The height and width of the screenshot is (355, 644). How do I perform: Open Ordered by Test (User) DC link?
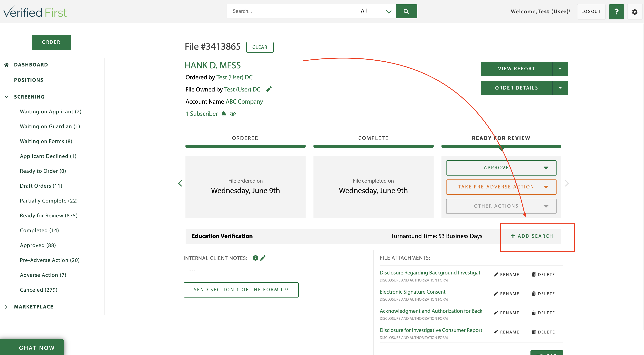(x=235, y=77)
